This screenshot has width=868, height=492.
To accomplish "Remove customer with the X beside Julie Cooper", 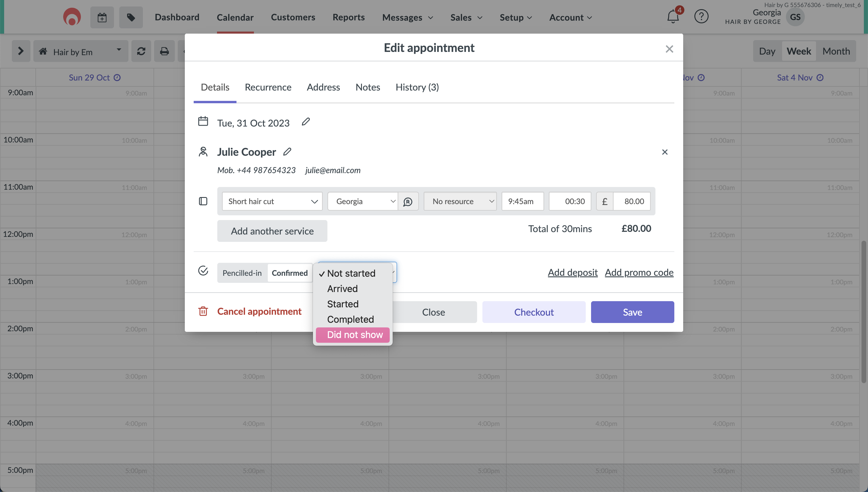I will (x=665, y=152).
